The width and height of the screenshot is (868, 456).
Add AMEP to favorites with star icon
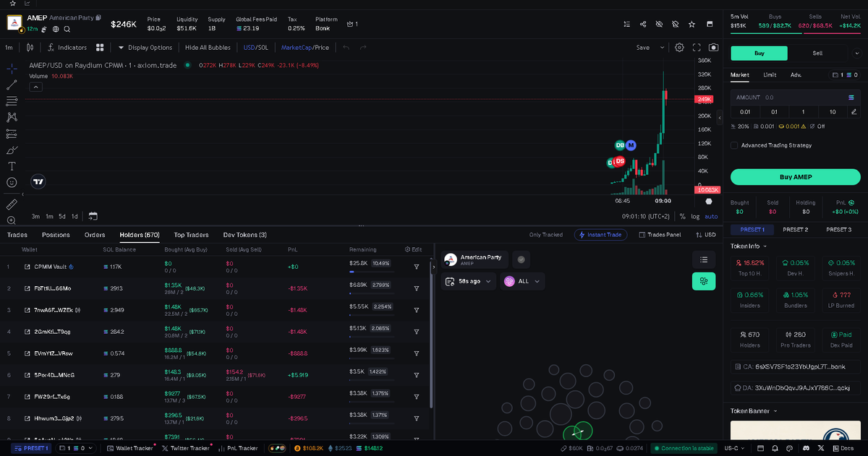[692, 24]
